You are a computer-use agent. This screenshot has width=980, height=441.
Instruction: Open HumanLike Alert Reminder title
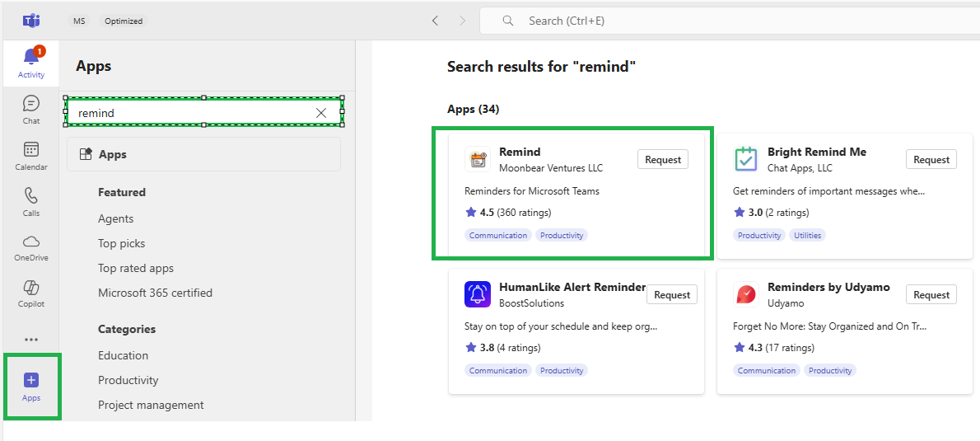point(572,287)
